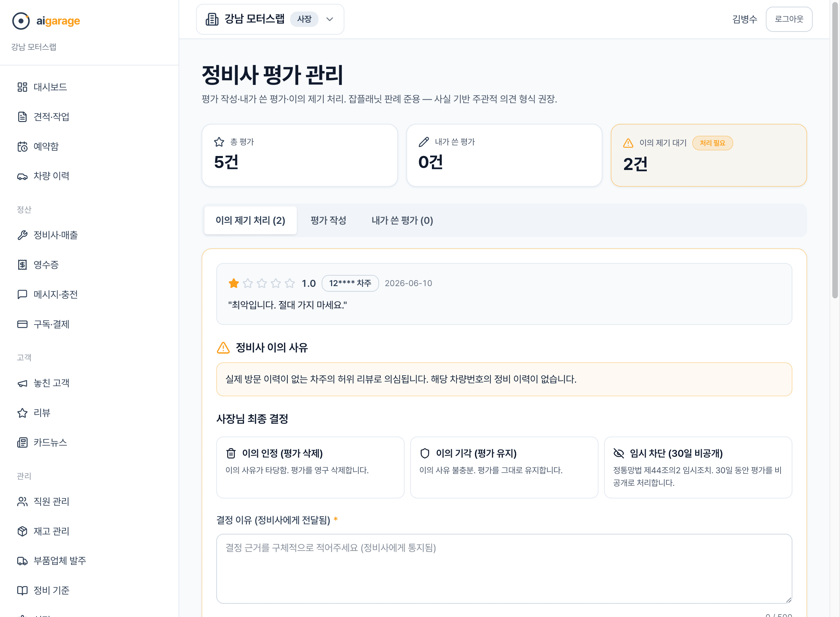Click the building icon next to 강남 모터스랩
Screen dimensions: 840x617
[212, 19]
